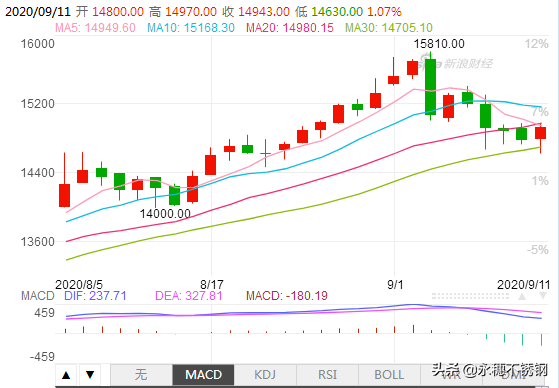Image resolution: width=559 pixels, height=388 pixels.
Task: Click the 9/1 date axis marker
Action: click(x=395, y=285)
